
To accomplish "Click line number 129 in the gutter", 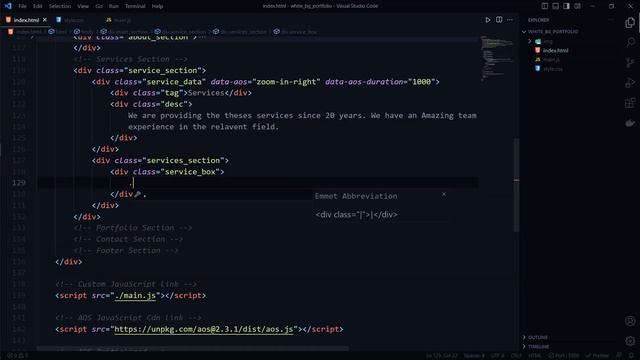I will 19,183.
